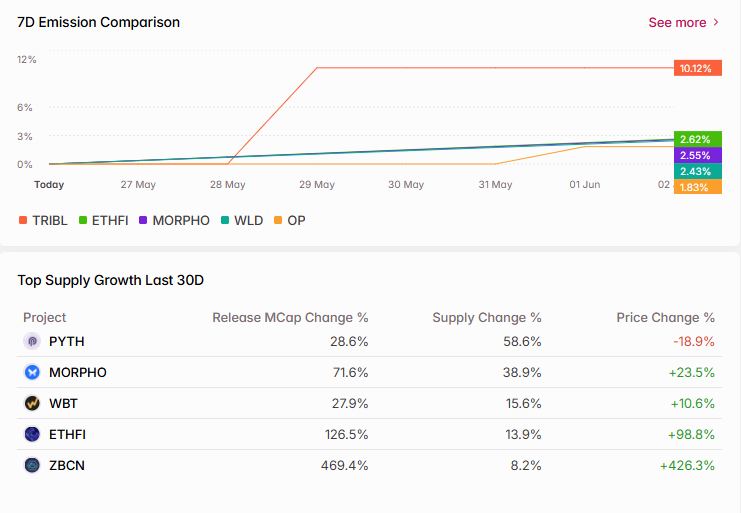Sort by Release MCap Change % column
The height and width of the screenshot is (513, 741).
tap(290, 317)
